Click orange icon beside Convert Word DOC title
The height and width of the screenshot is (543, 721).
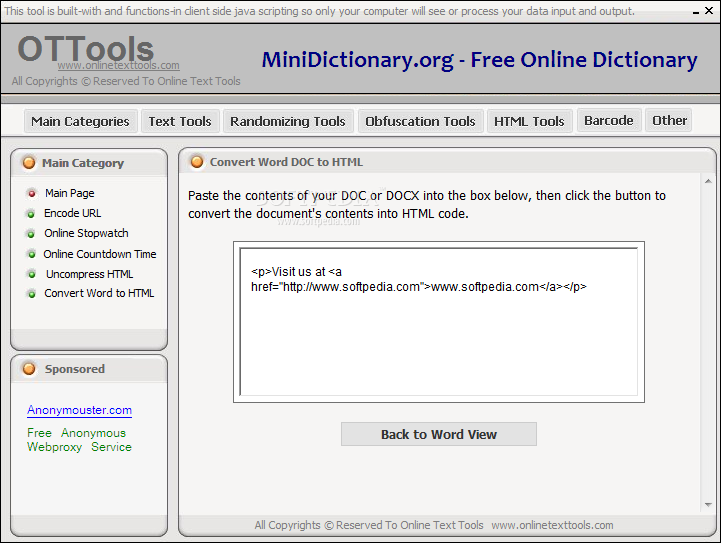197,162
